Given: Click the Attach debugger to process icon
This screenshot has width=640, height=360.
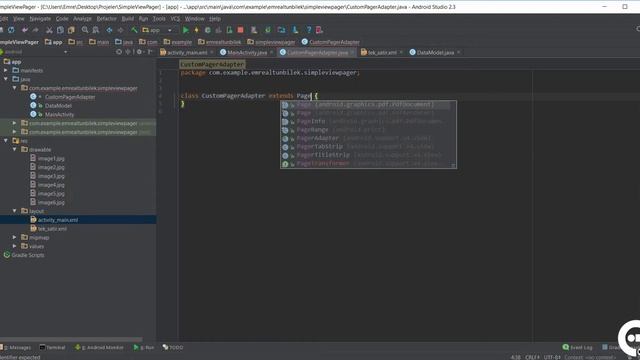Looking at the screenshot, I should [229, 30].
